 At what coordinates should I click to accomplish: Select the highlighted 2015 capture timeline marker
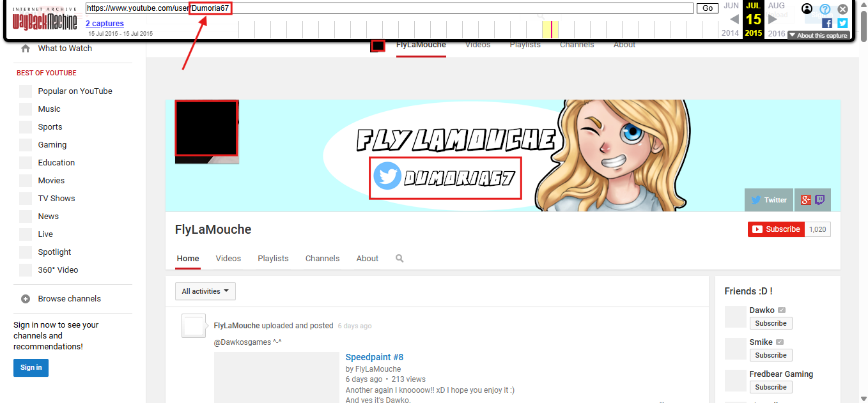pyautogui.click(x=551, y=29)
